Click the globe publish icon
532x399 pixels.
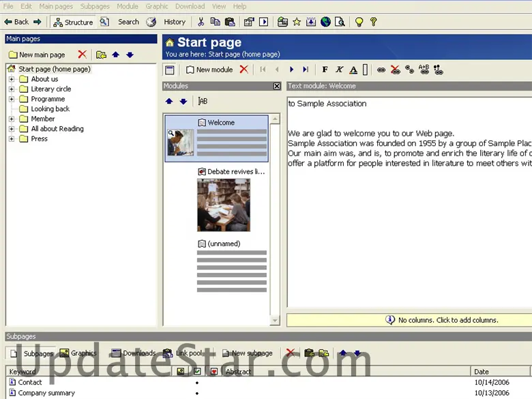tap(325, 22)
